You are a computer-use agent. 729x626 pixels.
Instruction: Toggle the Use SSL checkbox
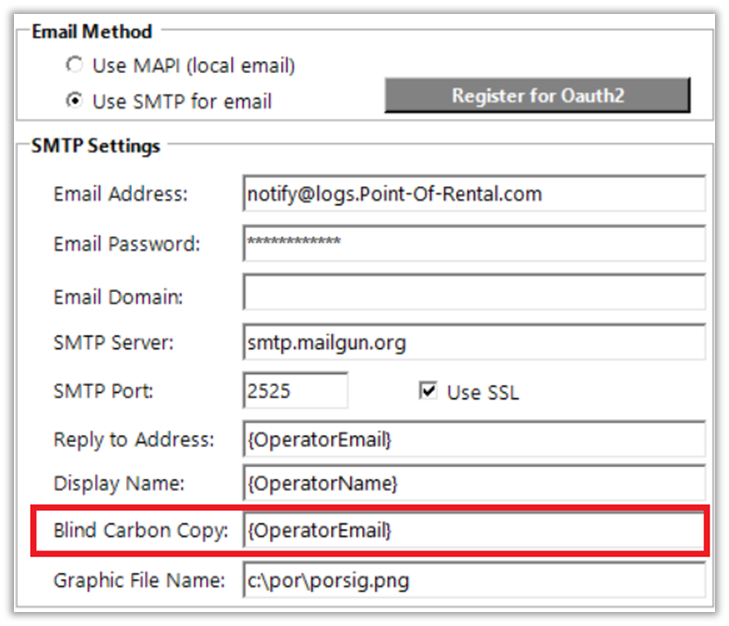pos(428,392)
